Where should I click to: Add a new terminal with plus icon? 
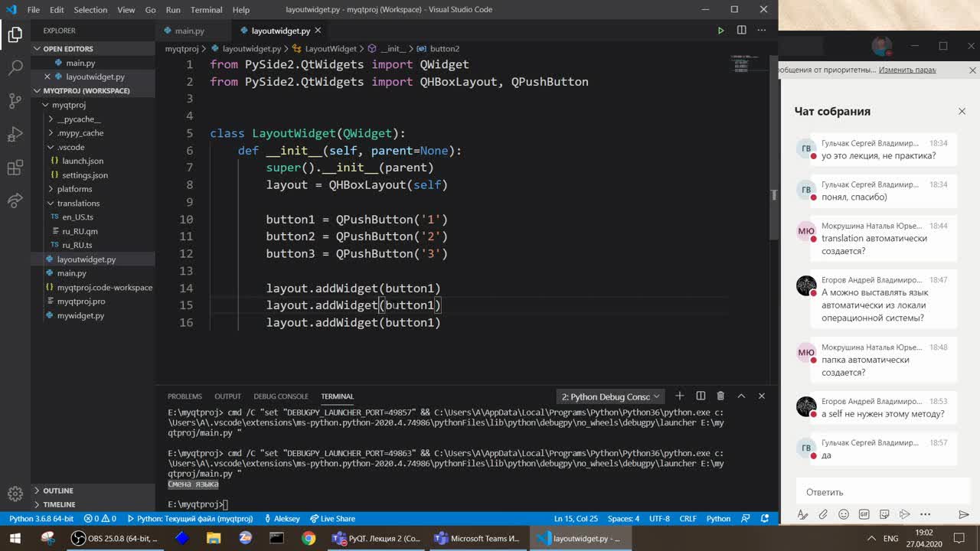(679, 396)
